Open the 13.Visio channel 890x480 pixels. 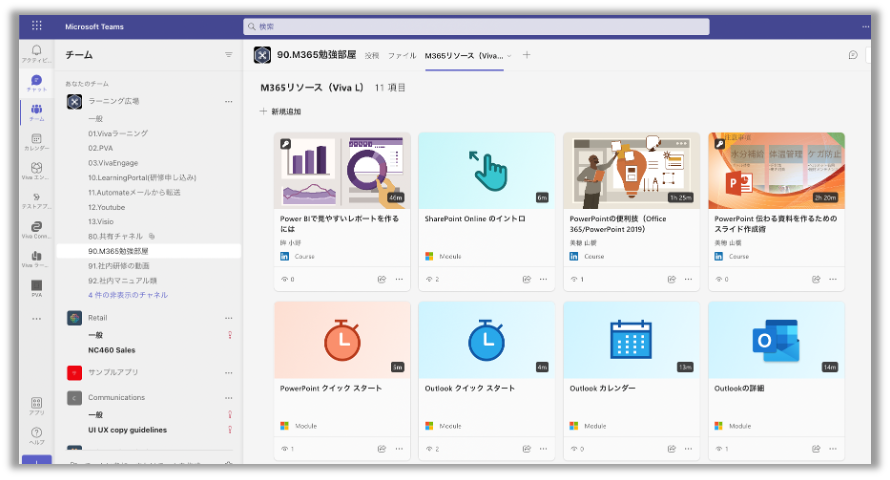pos(101,221)
